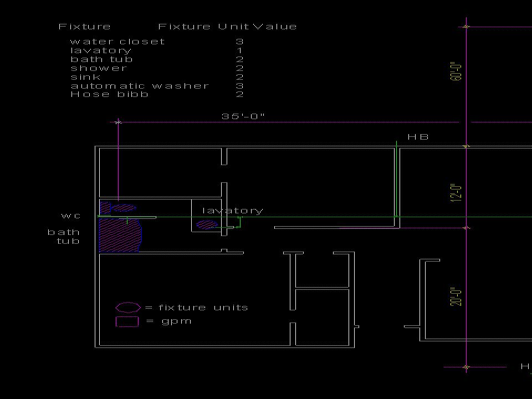Image resolution: width=532 pixels, height=399 pixels.
Task: Pick the "lavatory" entry in the fixture table
Action: (101, 51)
